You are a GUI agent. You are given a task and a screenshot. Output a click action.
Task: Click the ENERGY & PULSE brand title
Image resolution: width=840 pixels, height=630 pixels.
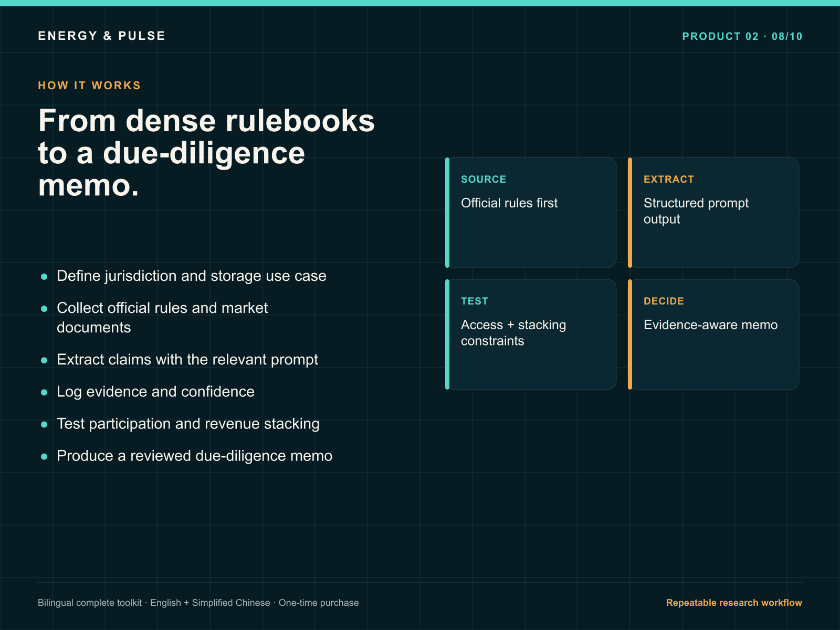[101, 36]
